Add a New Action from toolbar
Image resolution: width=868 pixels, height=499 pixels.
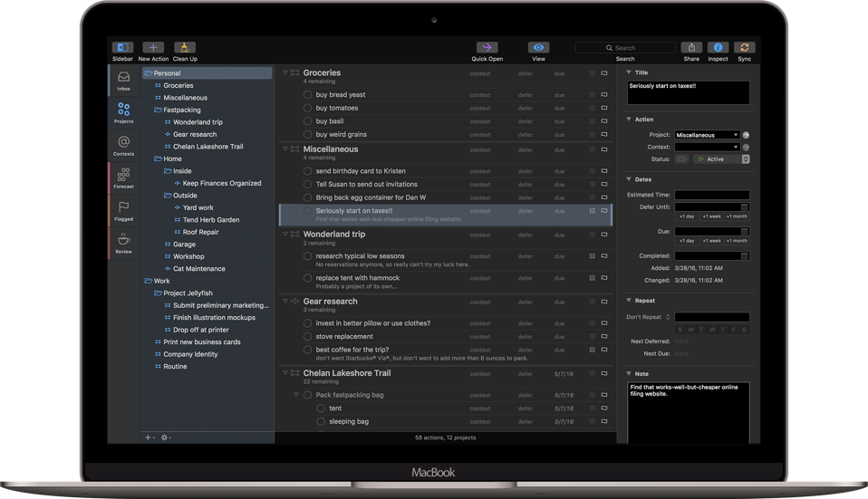click(153, 48)
